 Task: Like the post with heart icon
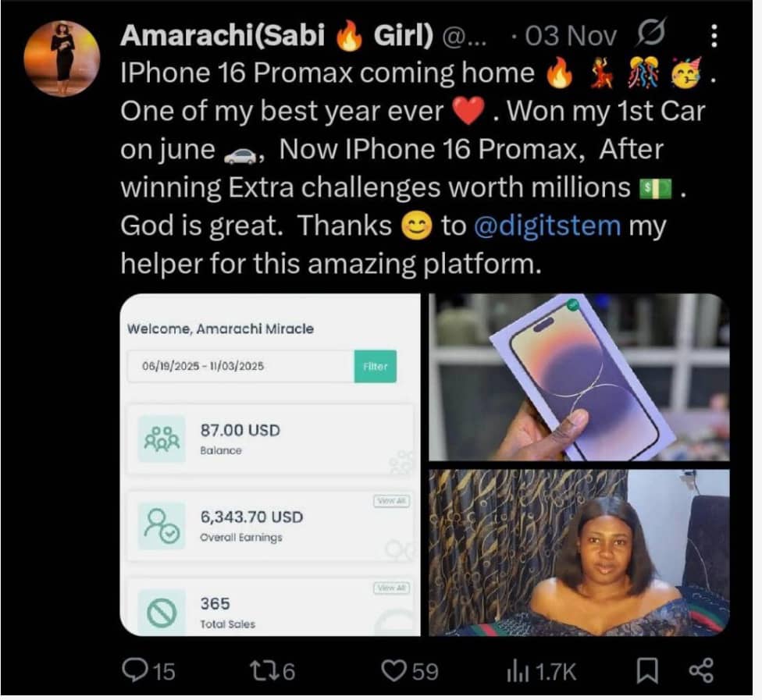pos(393,670)
